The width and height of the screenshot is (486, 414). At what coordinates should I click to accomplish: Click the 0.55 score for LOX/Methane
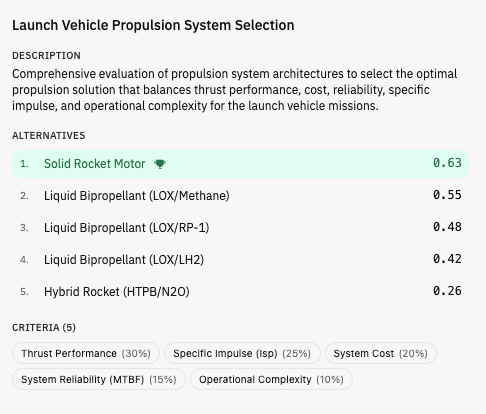coord(447,195)
